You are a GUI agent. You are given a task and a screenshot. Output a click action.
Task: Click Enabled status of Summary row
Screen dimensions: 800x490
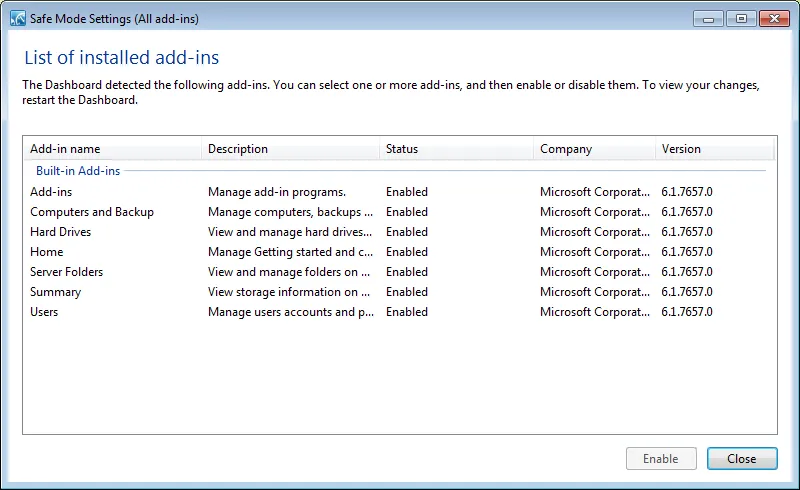[407, 292]
